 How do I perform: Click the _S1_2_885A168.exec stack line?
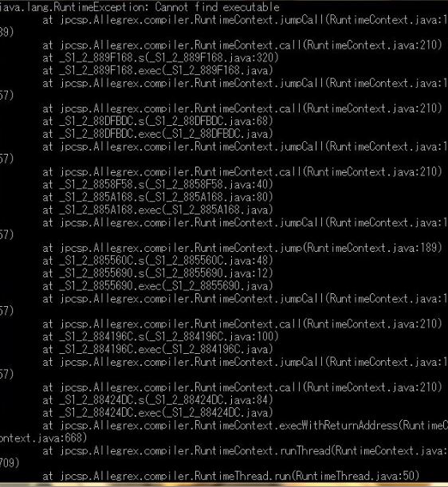[x=158, y=210]
